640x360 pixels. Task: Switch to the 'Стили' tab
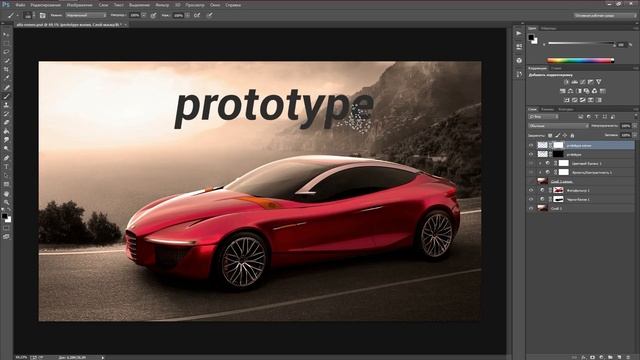(x=556, y=69)
